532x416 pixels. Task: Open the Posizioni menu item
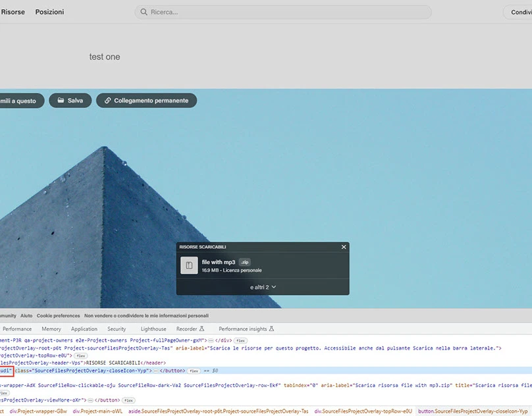click(49, 12)
